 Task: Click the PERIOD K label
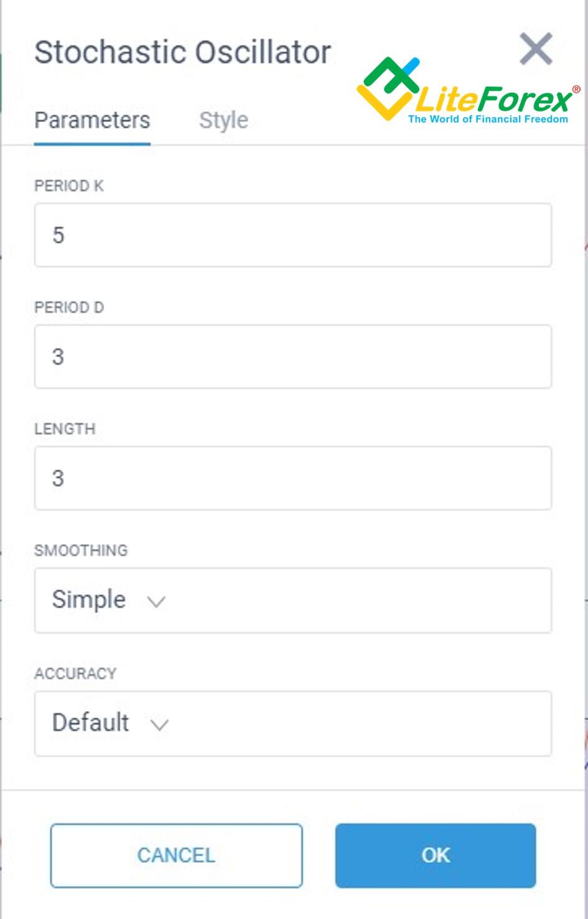(69, 186)
